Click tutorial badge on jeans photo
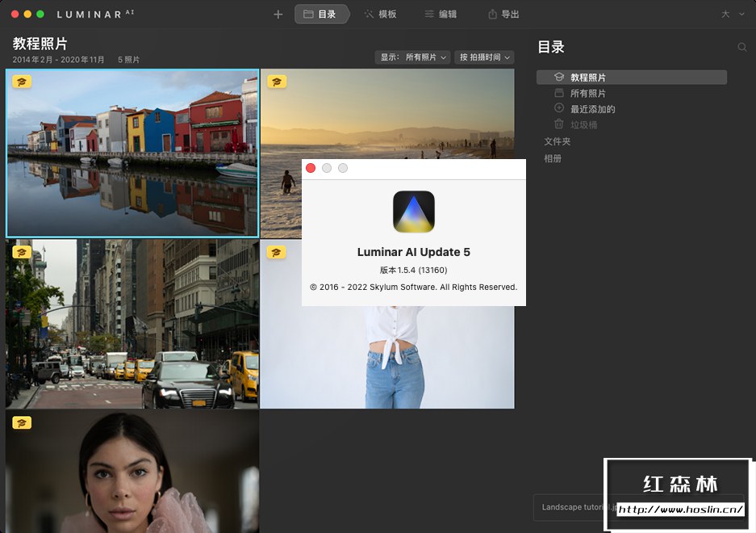This screenshot has width=756, height=533. pyautogui.click(x=276, y=252)
